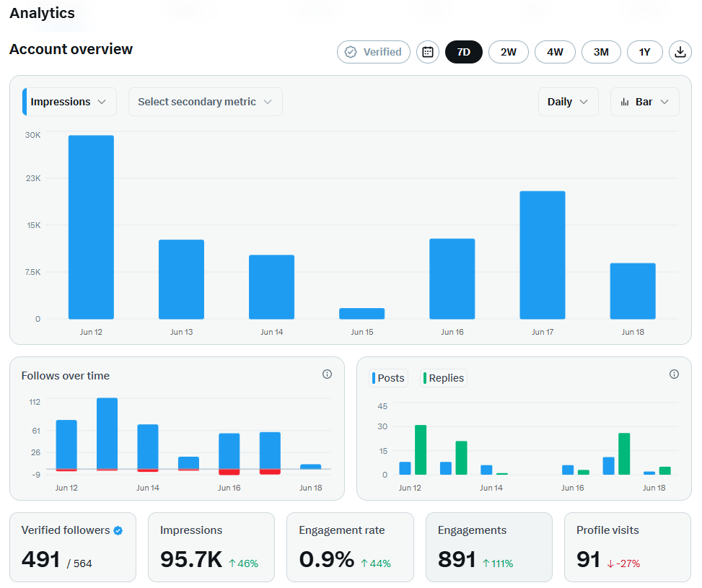Switch to the 4W time range
The width and height of the screenshot is (702, 588).
tap(555, 52)
